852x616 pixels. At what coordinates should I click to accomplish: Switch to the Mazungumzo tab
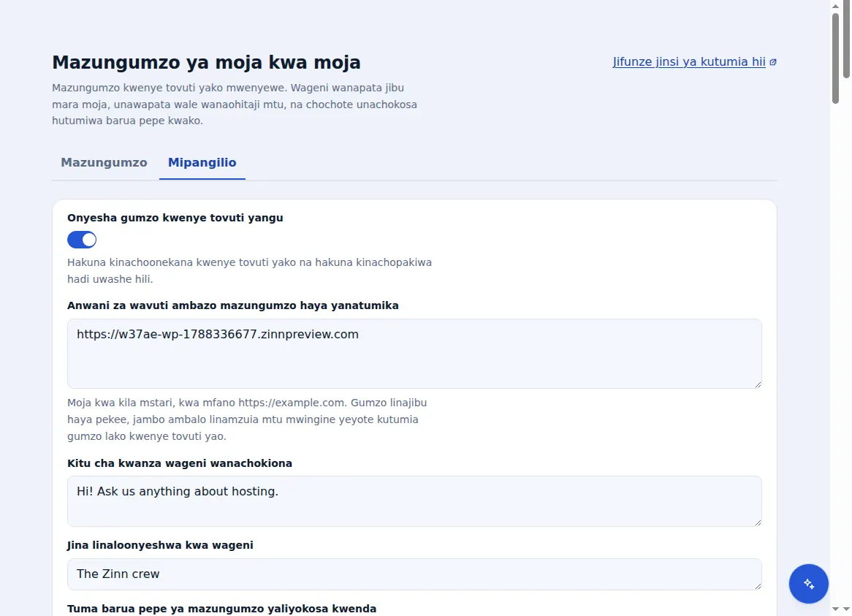point(104,162)
